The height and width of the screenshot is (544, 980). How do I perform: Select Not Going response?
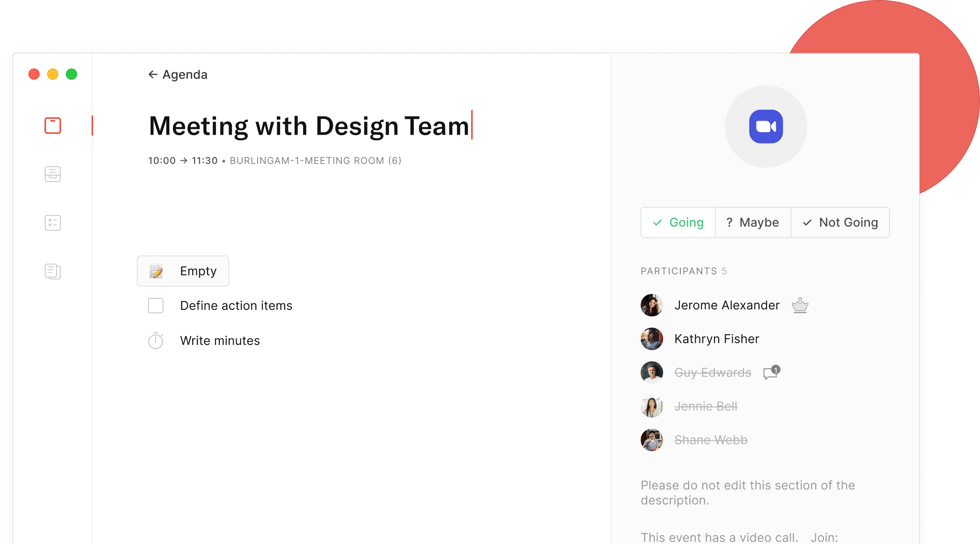tap(840, 222)
